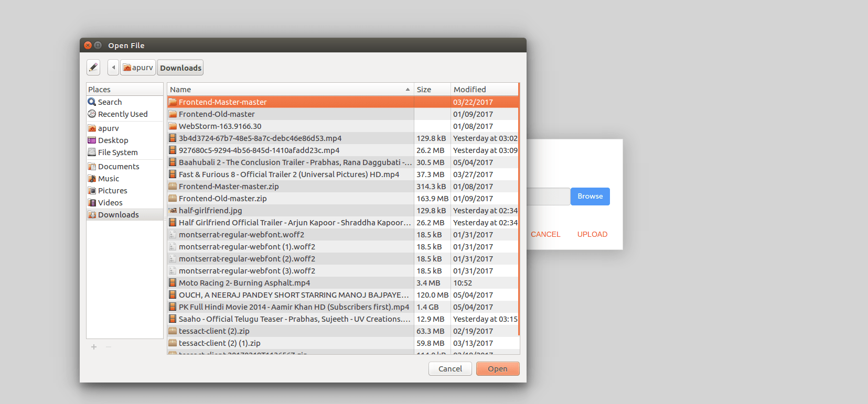Click the plus button to add a bookmark

click(x=94, y=347)
